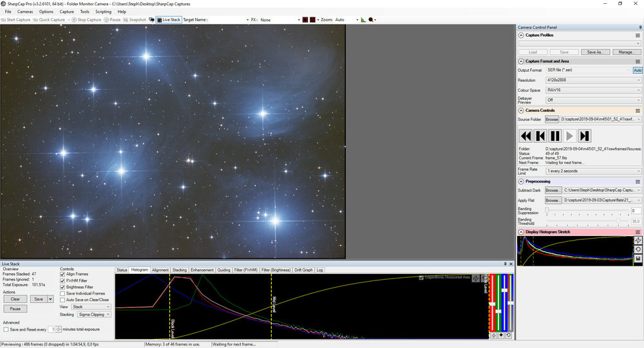The height and width of the screenshot is (348, 644).
Task: Pause folder monitor playback
Action: pyautogui.click(x=555, y=136)
